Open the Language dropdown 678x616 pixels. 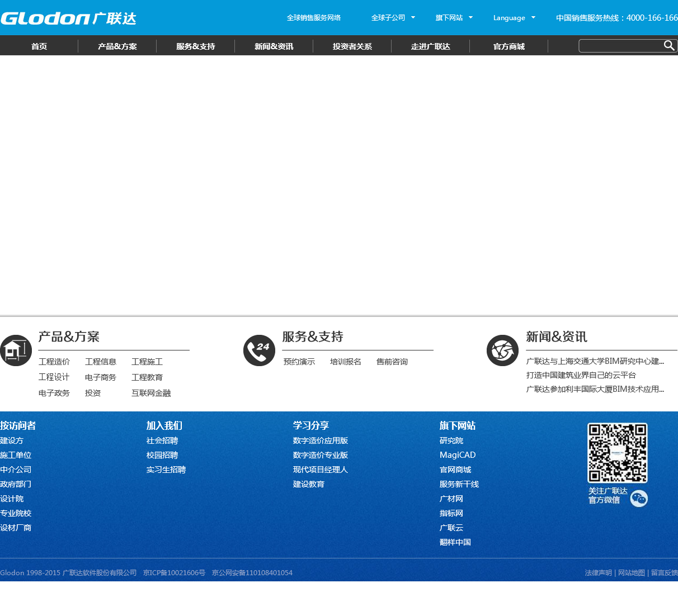pos(514,18)
